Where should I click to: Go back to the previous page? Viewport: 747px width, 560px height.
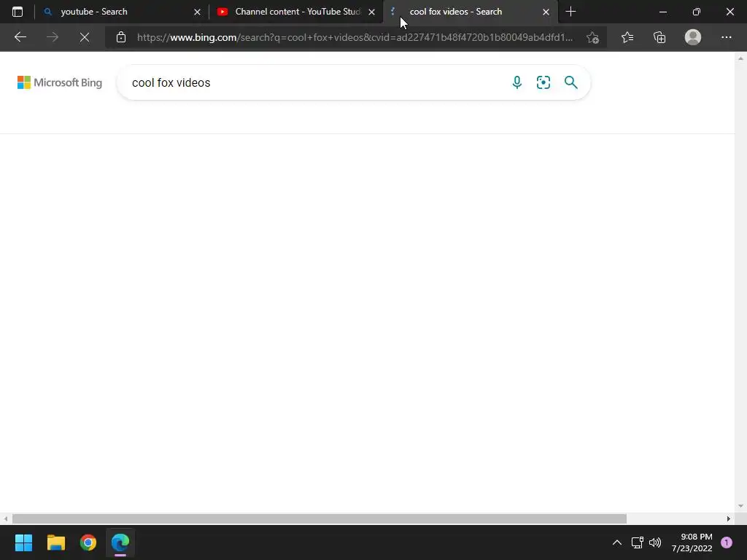coord(20,37)
